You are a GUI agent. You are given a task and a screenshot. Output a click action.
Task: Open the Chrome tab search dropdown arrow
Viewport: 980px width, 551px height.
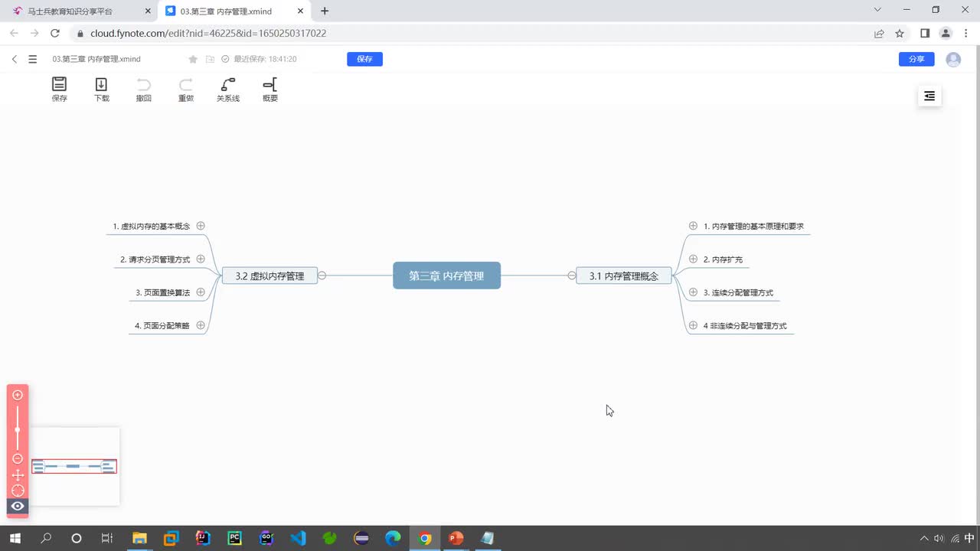[x=877, y=10]
